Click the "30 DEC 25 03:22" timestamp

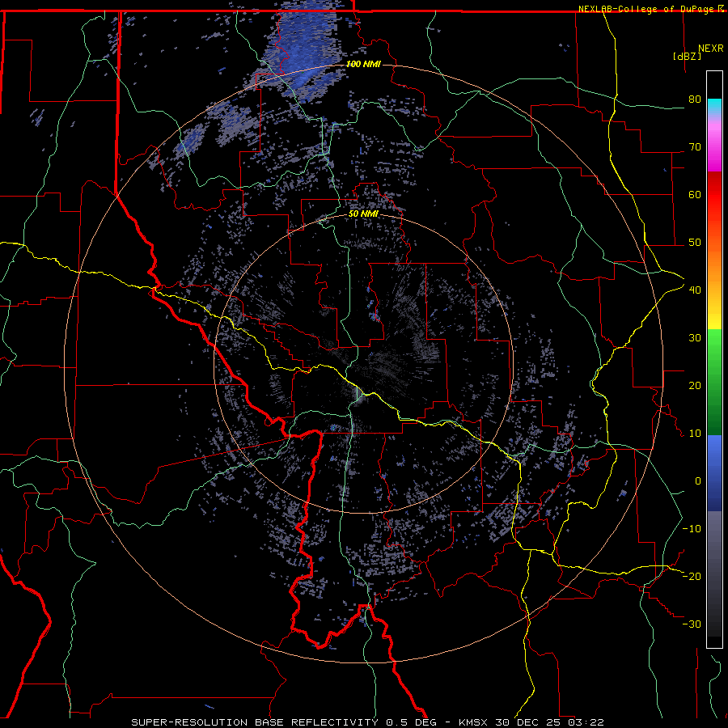[549, 722]
